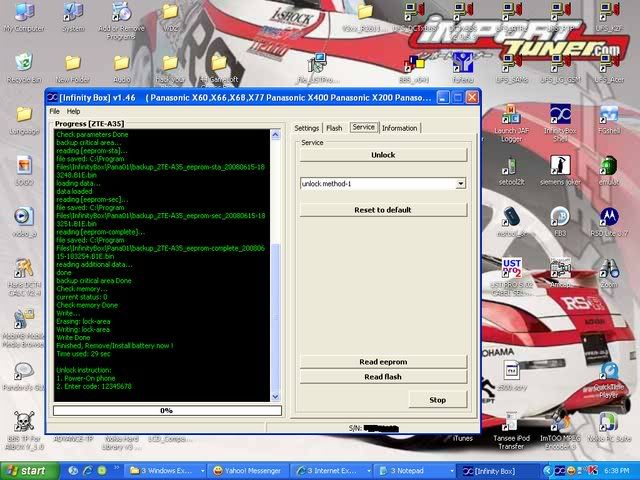This screenshot has width=640, height=480.
Task: Open the File menu in Infinity Box
Action: pos(54,111)
